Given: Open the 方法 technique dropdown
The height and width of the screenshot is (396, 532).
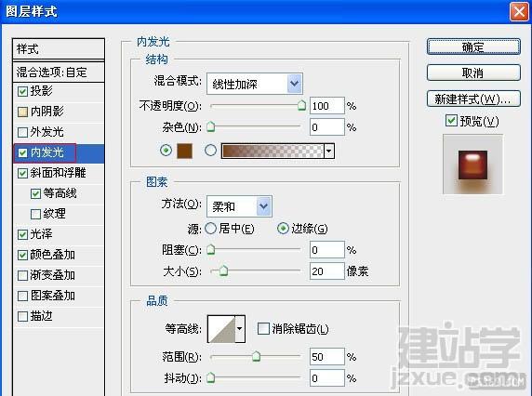Looking at the screenshot, I should 239,206.
